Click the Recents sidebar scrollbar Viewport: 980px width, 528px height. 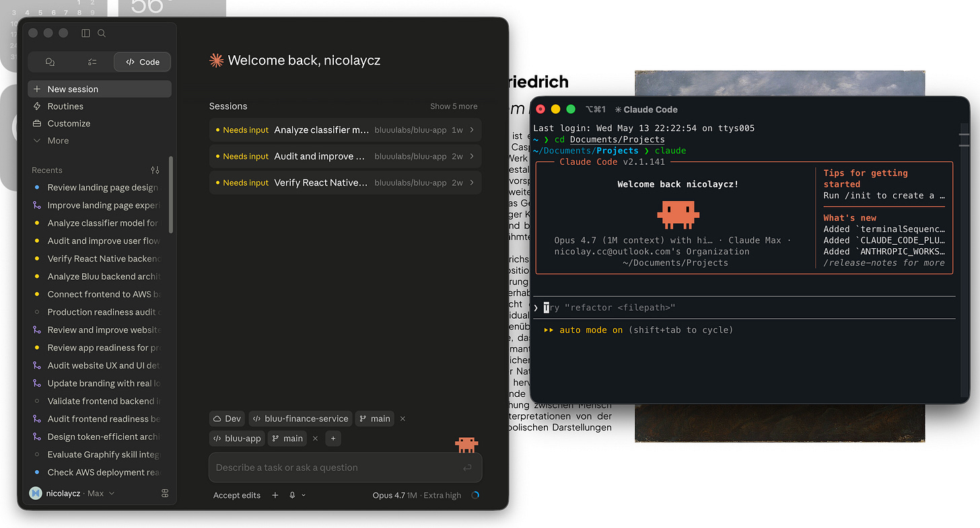171,194
